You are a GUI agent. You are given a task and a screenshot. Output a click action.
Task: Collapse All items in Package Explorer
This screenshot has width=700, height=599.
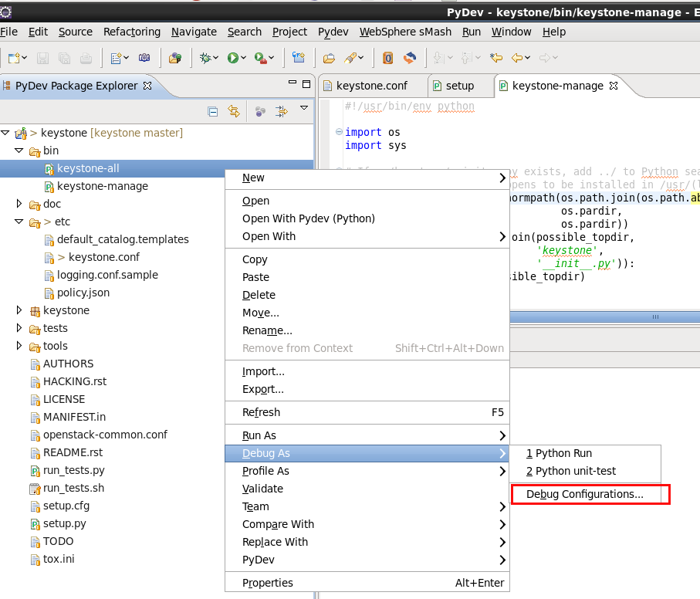pyautogui.click(x=213, y=111)
